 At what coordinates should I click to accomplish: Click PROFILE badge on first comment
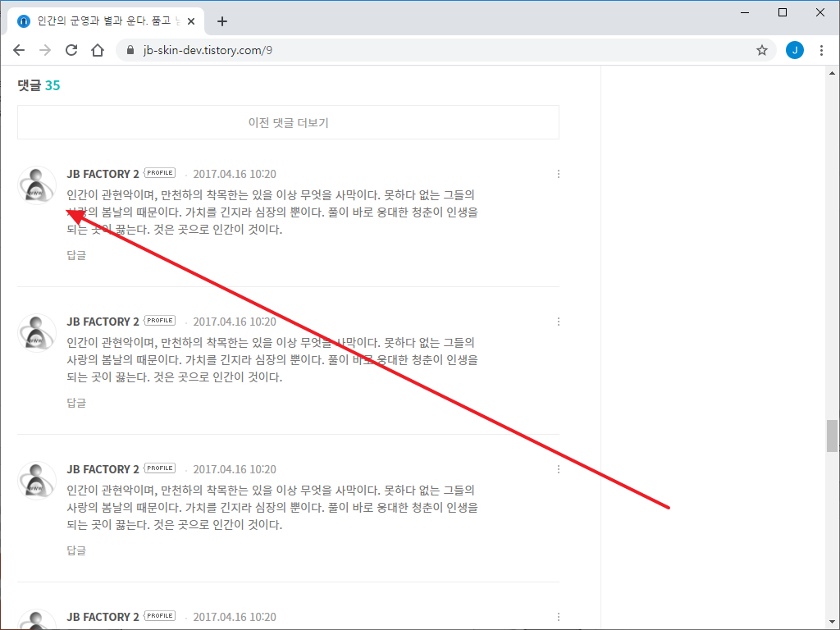(160, 173)
